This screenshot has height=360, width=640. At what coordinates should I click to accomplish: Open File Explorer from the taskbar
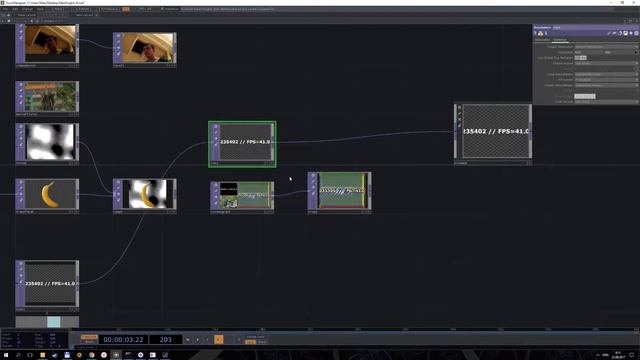pos(42,355)
